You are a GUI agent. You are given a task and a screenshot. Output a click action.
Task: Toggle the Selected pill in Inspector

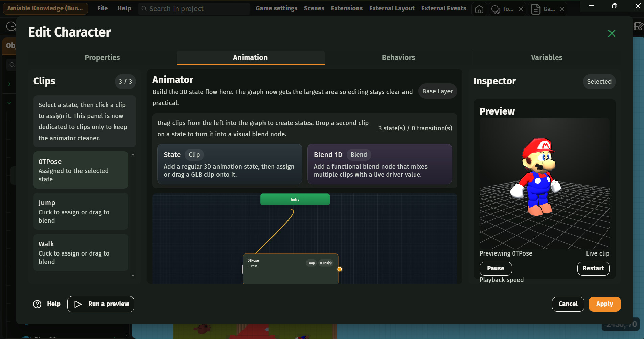coord(599,82)
